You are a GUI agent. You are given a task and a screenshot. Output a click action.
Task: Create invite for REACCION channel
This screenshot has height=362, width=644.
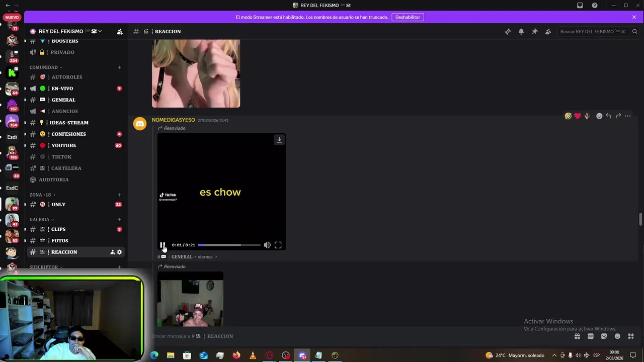click(x=112, y=252)
